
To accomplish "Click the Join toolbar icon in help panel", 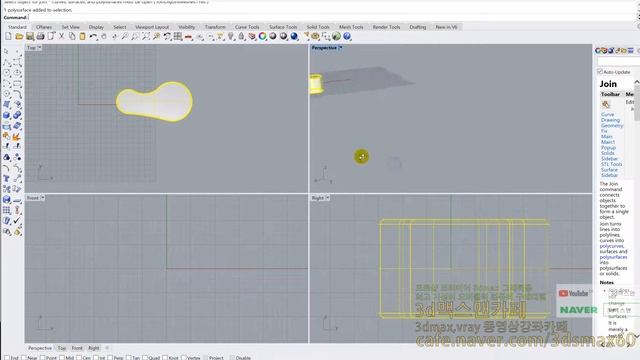I will 605,104.
